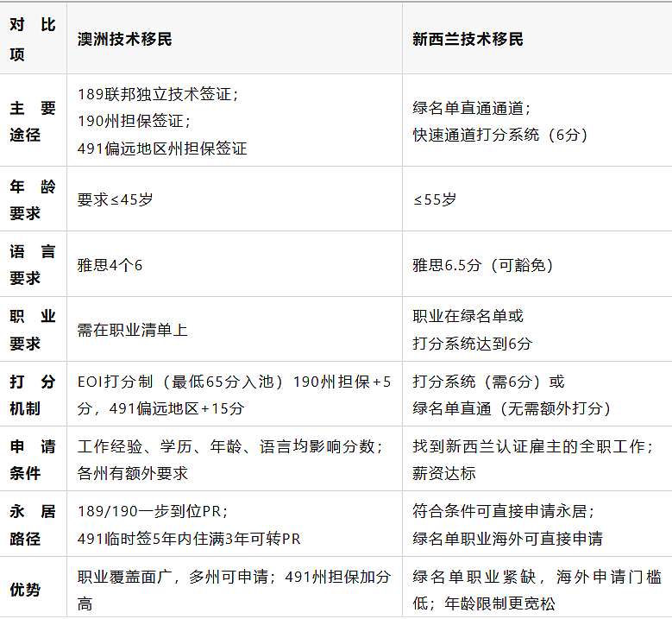Select the line '绿名单职业海外可直接申请'
672x619 pixels.
coord(508,539)
